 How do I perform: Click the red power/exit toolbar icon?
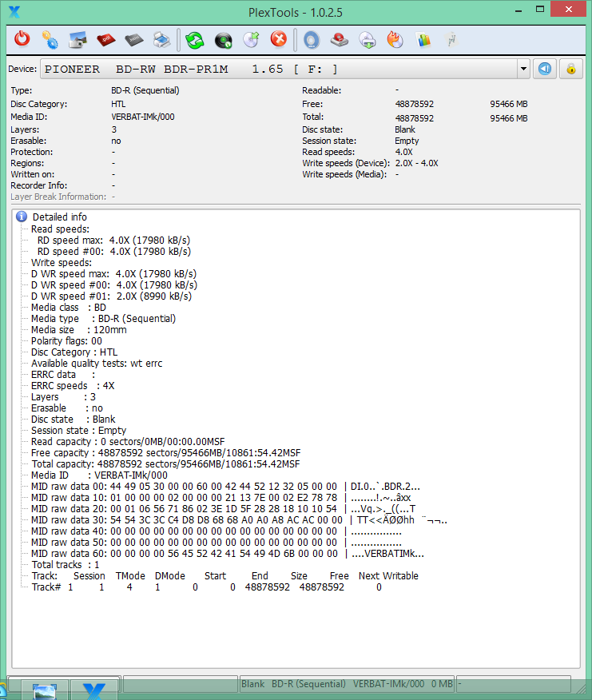coord(22,39)
